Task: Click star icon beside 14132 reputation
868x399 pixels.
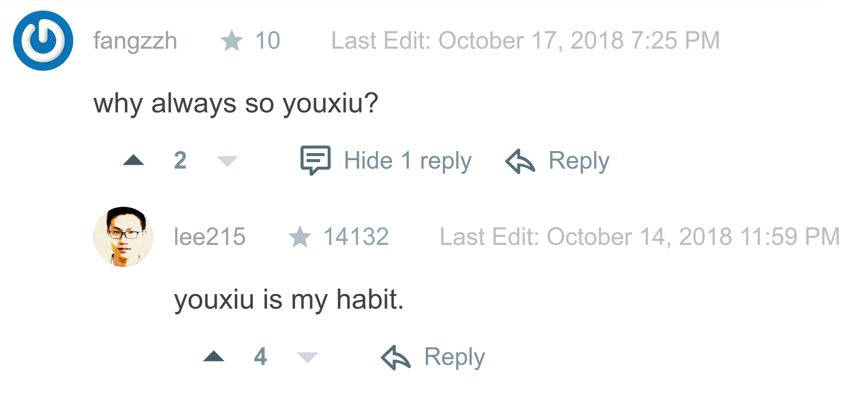Action: pos(300,236)
